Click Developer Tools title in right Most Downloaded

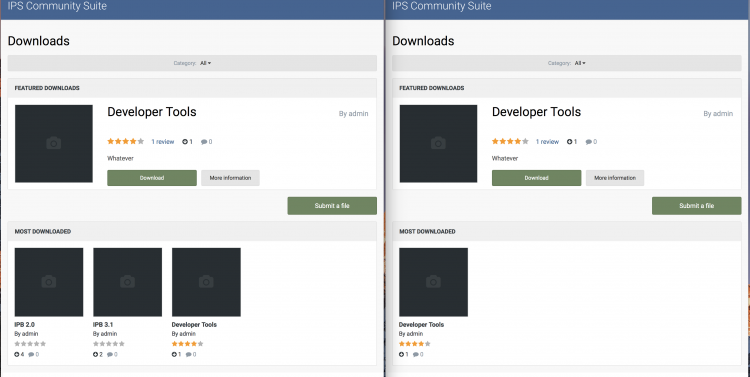pos(421,324)
